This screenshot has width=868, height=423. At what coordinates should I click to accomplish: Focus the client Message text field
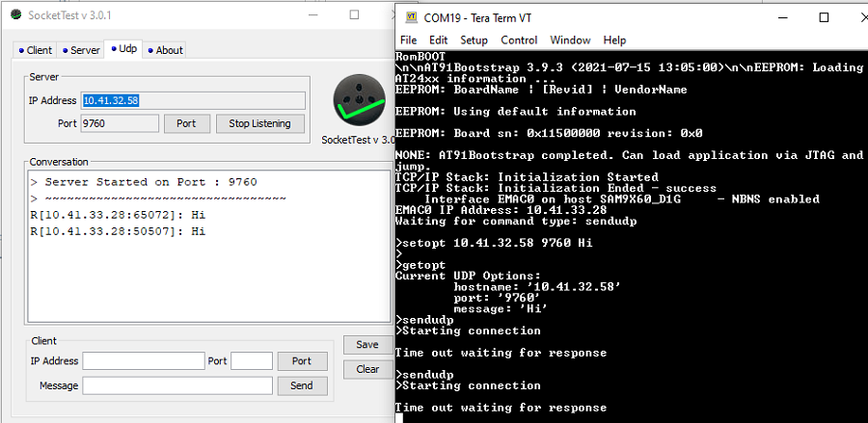point(177,385)
